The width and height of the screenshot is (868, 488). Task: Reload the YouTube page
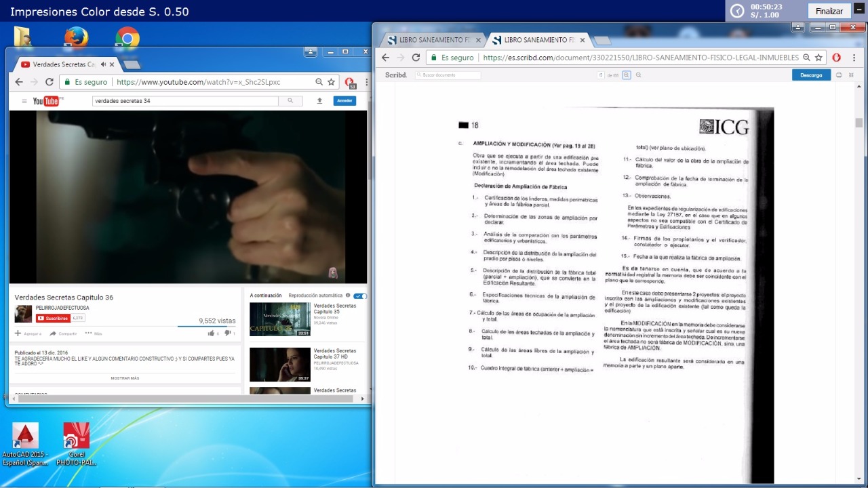click(50, 82)
